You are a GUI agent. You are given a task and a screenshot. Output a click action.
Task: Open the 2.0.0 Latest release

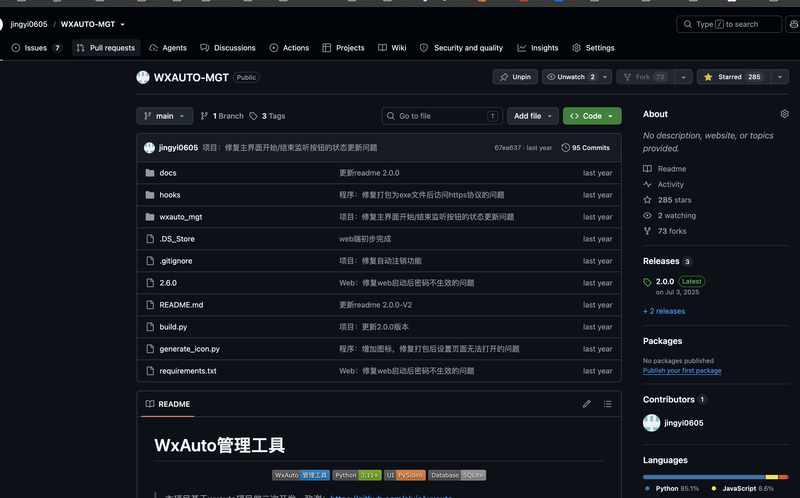point(674,282)
